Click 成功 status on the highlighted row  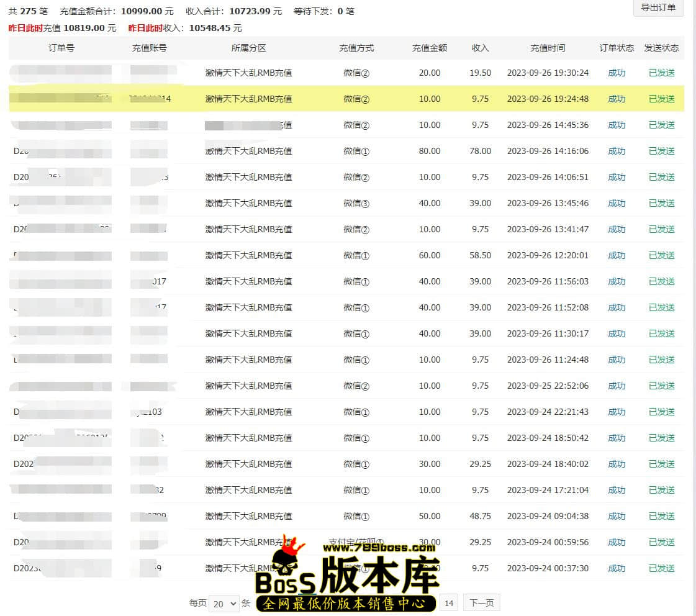pyautogui.click(x=616, y=99)
